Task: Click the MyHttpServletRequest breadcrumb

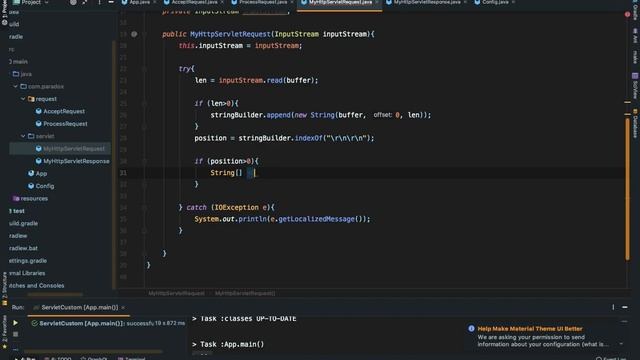Action: [x=176, y=293]
